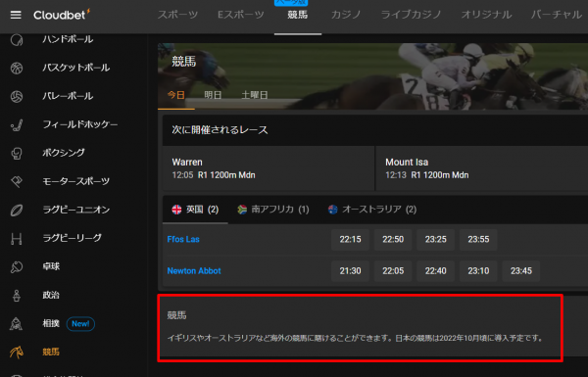Screen dimensions: 588x377
Task: Select the boxing glove icon
Action: 17,154
